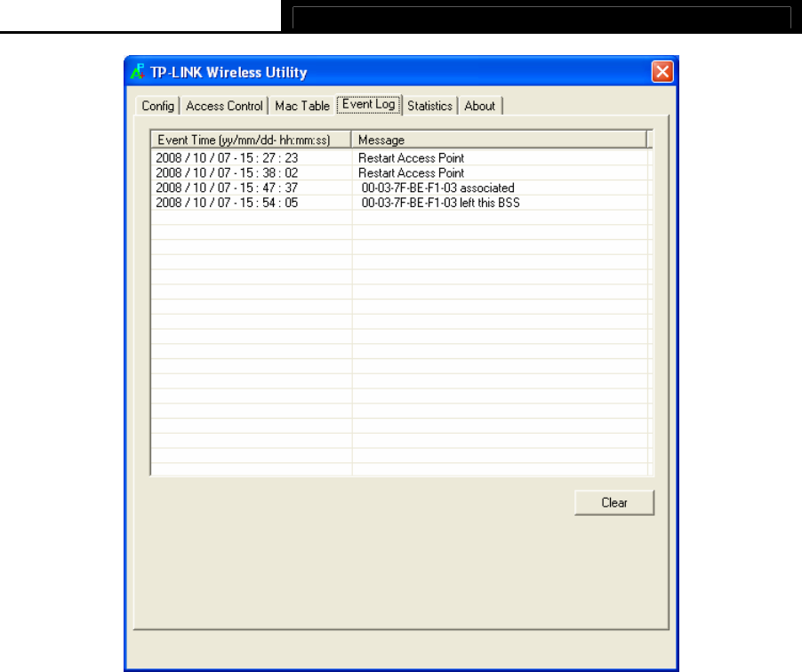Click the Message column header
The height and width of the screenshot is (672, 802).
[499, 140]
